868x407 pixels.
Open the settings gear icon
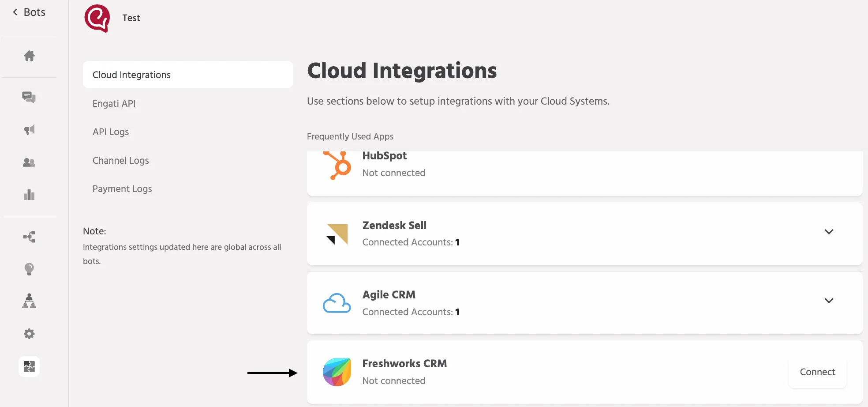coord(29,334)
